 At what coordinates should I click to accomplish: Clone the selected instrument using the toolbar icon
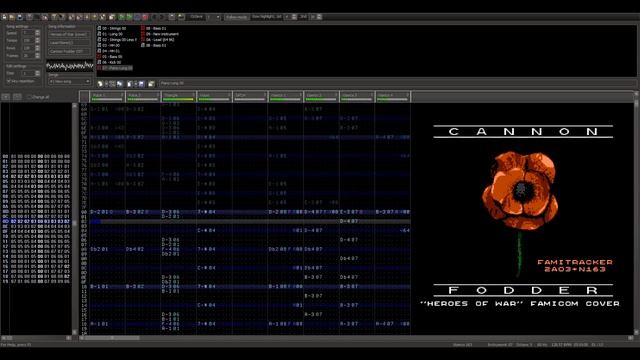click(120, 84)
